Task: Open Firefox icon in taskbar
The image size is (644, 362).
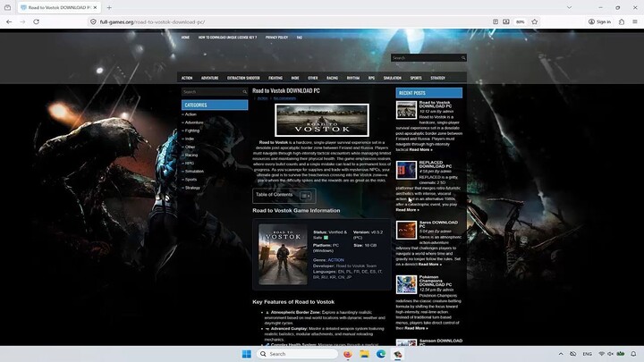Action: (348, 354)
